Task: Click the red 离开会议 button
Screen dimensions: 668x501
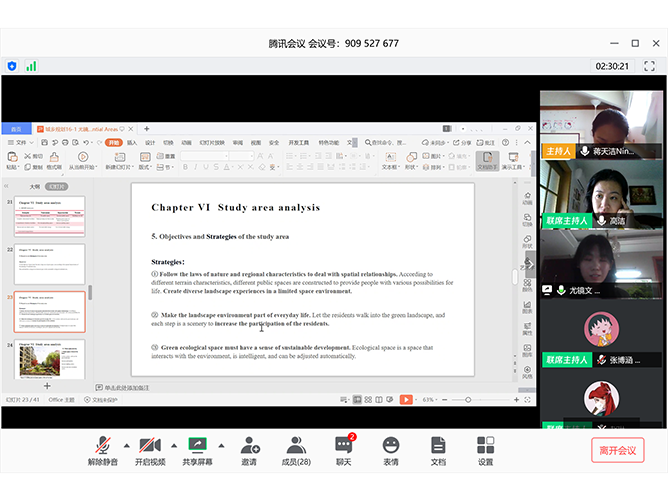Action: click(617, 450)
